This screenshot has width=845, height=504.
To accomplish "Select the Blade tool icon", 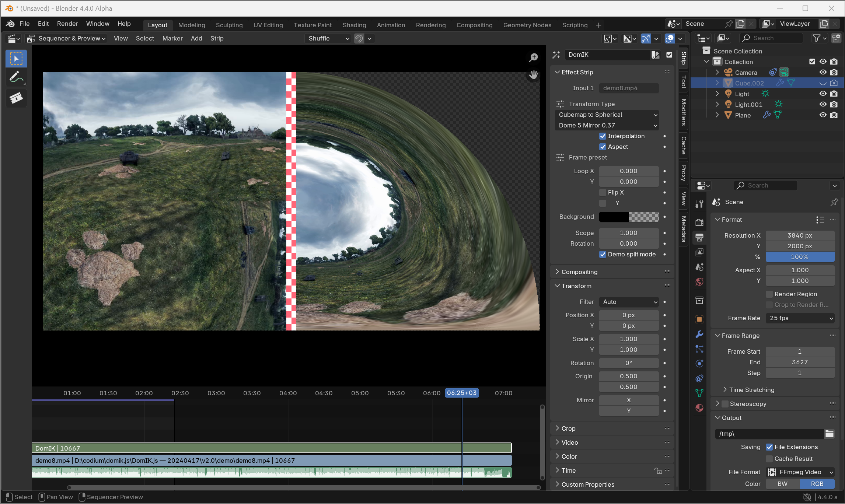I will coord(16,98).
